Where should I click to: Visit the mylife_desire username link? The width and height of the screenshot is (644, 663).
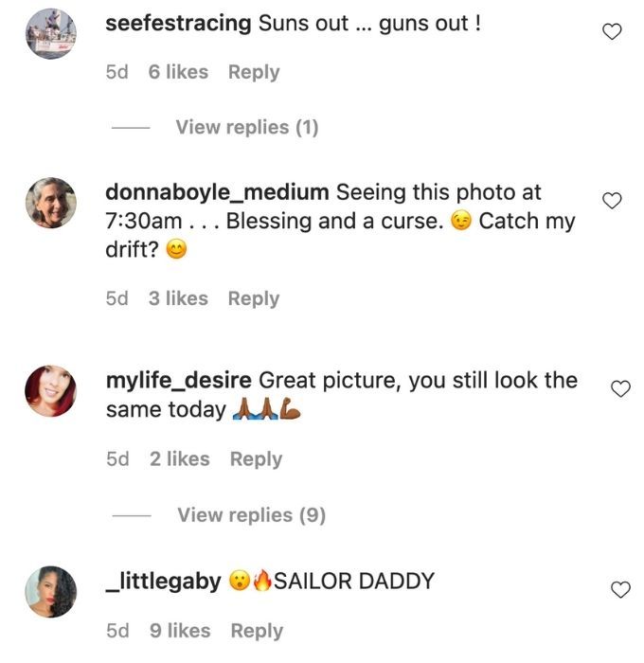(179, 381)
